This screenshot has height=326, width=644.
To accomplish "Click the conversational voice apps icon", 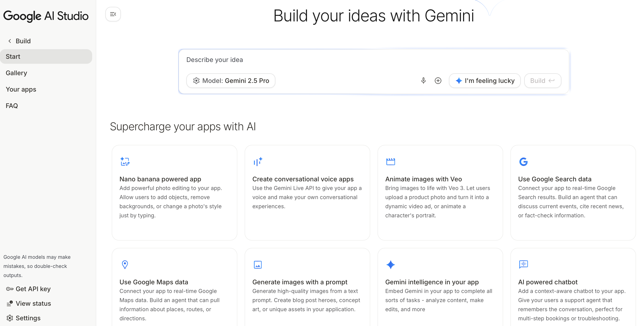I will click(258, 162).
